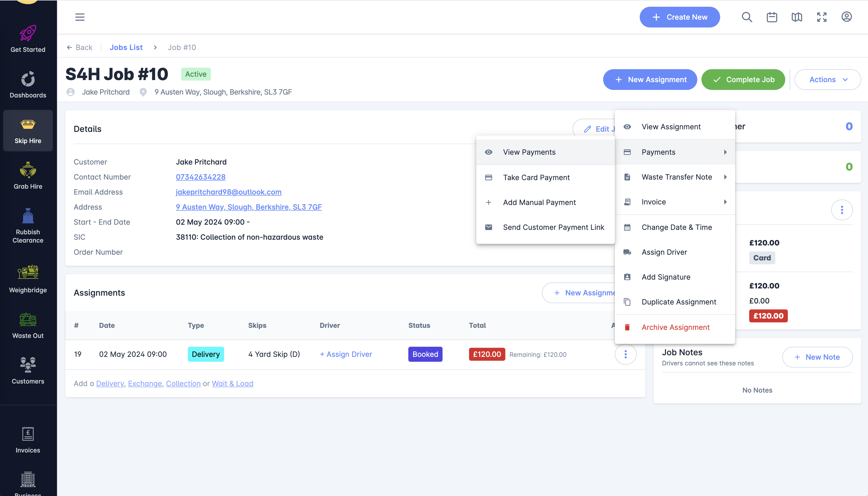This screenshot has width=868, height=496.
Task: Choose Archive Assignment from menu
Action: [x=675, y=327]
